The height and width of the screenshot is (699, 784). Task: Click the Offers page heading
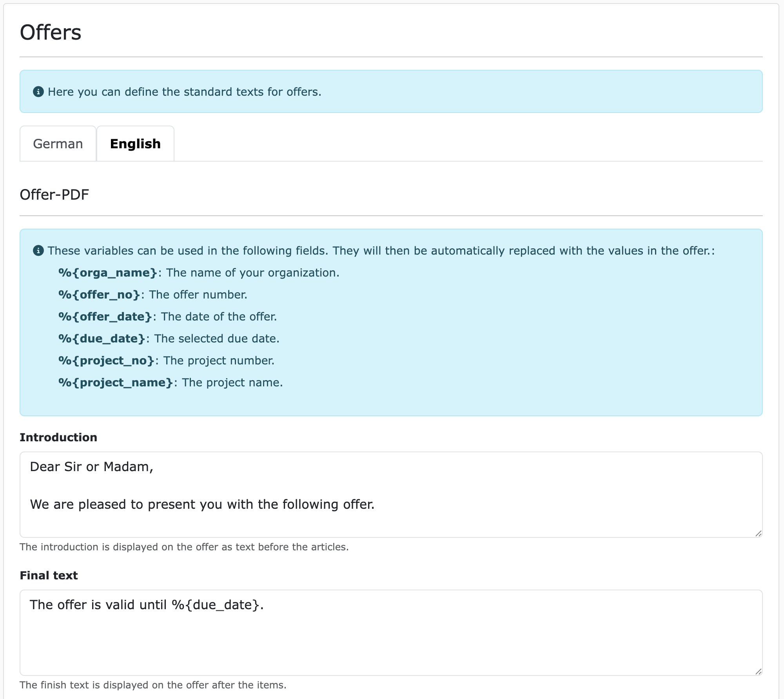[x=51, y=33]
